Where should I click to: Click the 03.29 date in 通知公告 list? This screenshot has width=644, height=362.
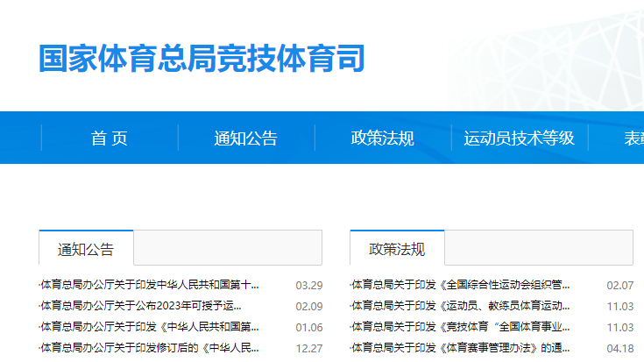[308, 285]
